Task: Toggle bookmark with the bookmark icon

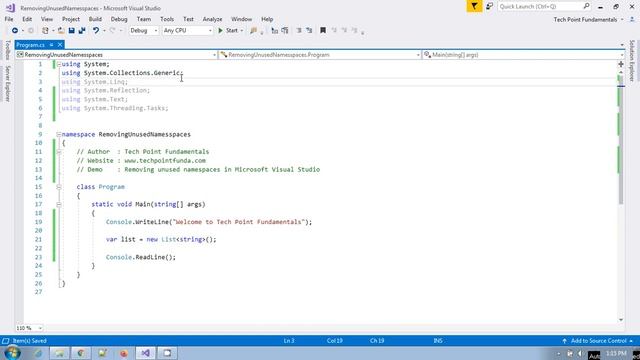Action: tap(323, 31)
